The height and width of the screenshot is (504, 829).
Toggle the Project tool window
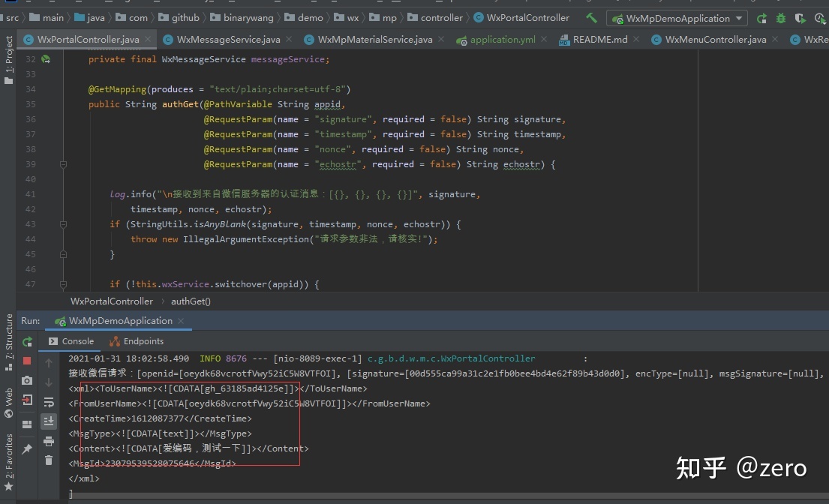tap(8, 60)
